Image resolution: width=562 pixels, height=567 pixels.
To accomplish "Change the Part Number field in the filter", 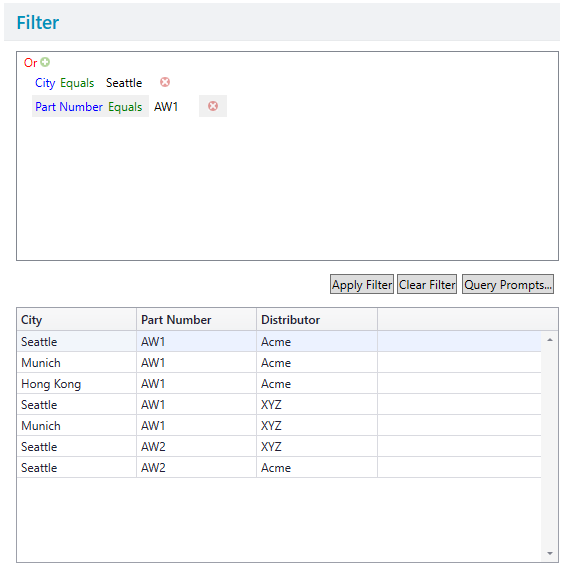I will point(69,107).
